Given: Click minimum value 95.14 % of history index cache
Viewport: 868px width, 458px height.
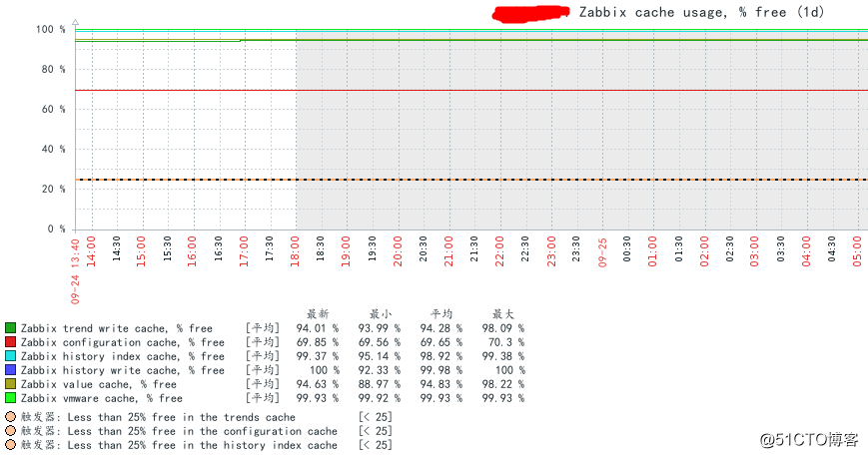Looking at the screenshot, I should [x=380, y=356].
